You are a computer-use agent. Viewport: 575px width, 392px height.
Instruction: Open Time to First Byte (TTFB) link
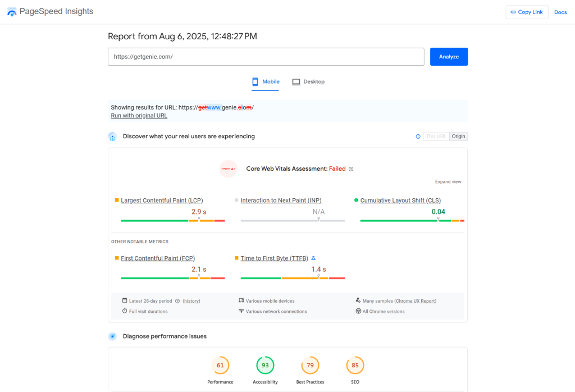(x=274, y=258)
